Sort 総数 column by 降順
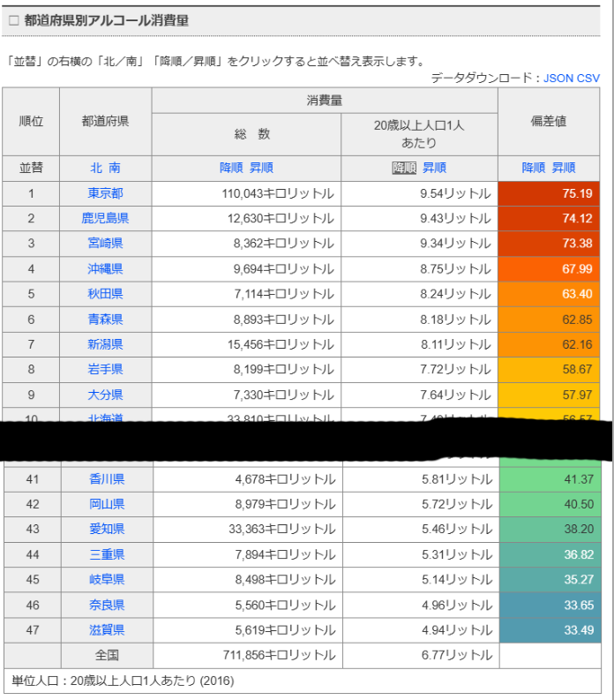Screen dimensions: 614x700 (231, 168)
